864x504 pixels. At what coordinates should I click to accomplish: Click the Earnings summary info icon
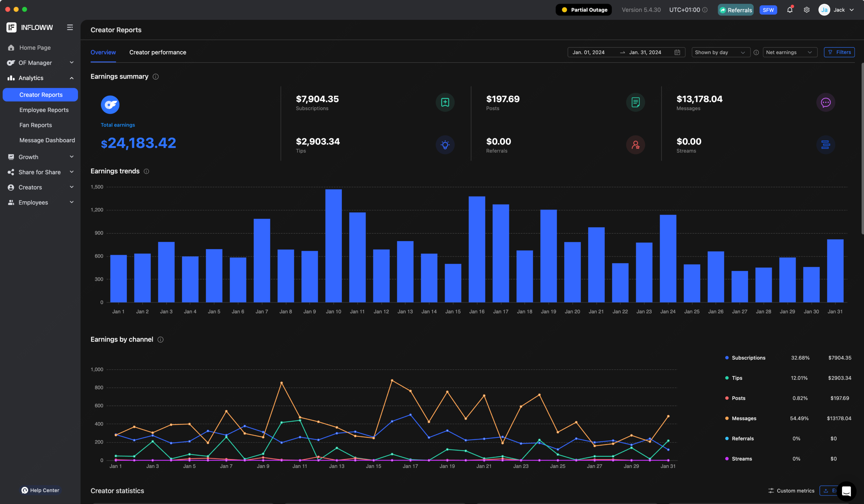click(155, 77)
